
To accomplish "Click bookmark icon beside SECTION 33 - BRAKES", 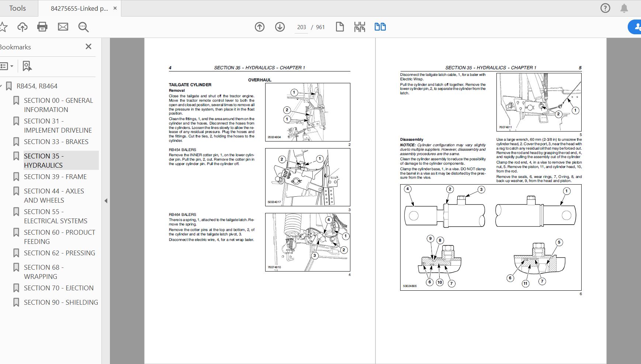I will click(x=16, y=142).
